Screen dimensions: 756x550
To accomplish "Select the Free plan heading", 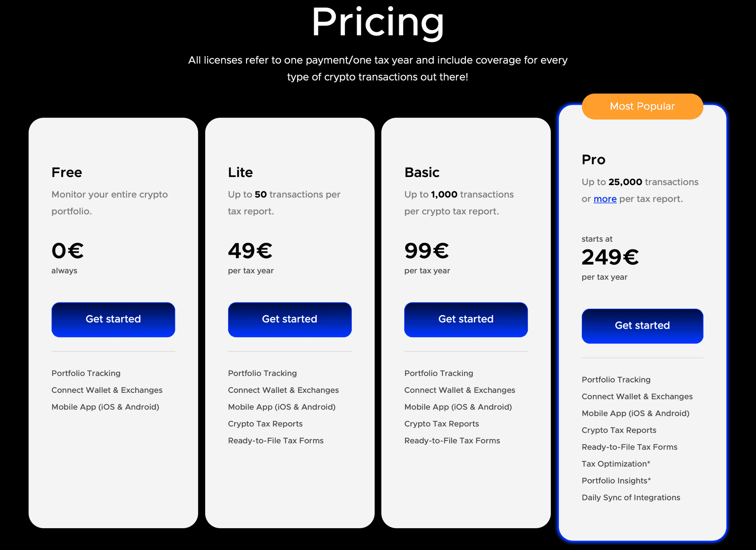I will pos(66,172).
